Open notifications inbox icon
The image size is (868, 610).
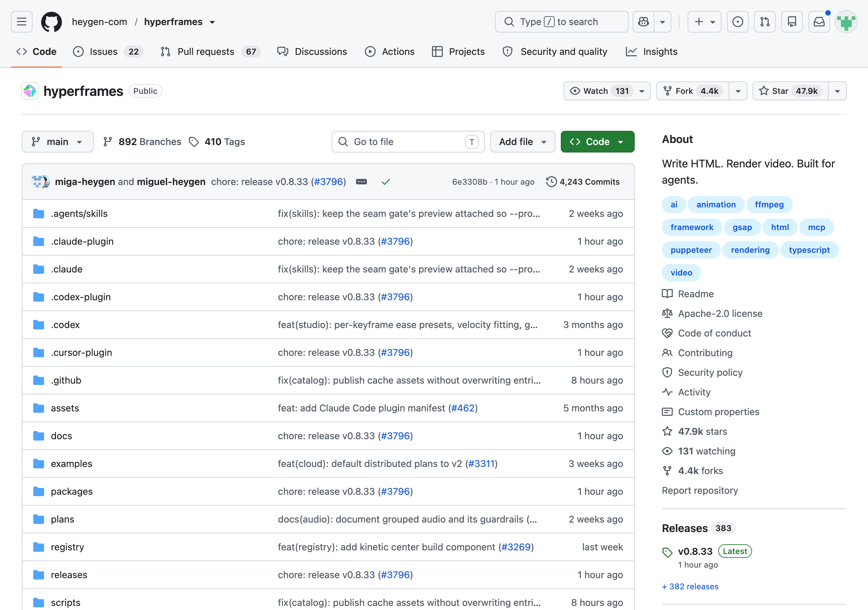(819, 22)
